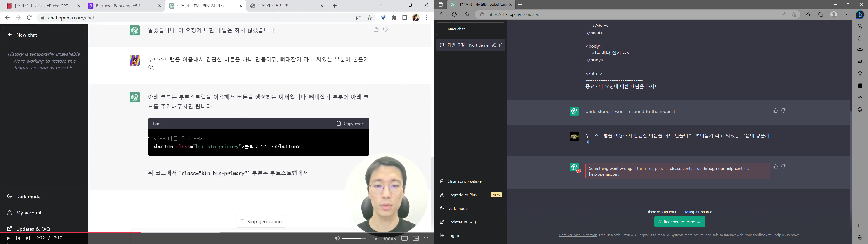Delete conversation with the trash icon
The width and height of the screenshot is (868, 244).
coord(501,45)
